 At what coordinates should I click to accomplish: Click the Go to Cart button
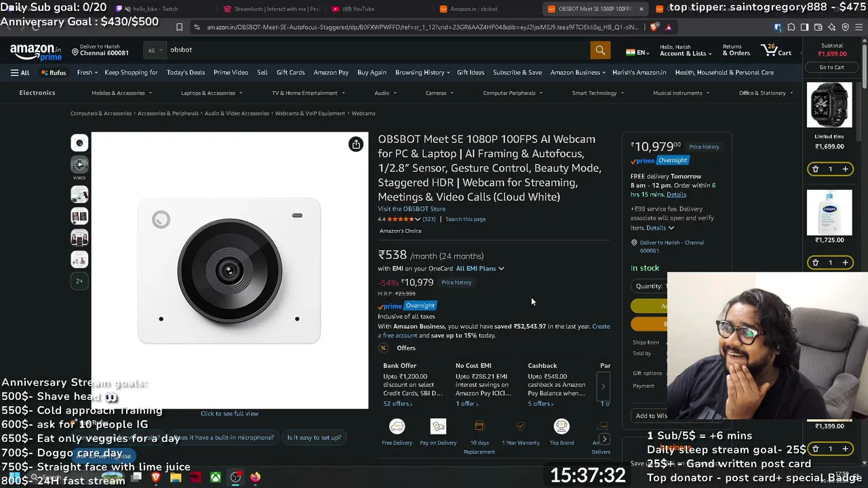pyautogui.click(x=831, y=67)
